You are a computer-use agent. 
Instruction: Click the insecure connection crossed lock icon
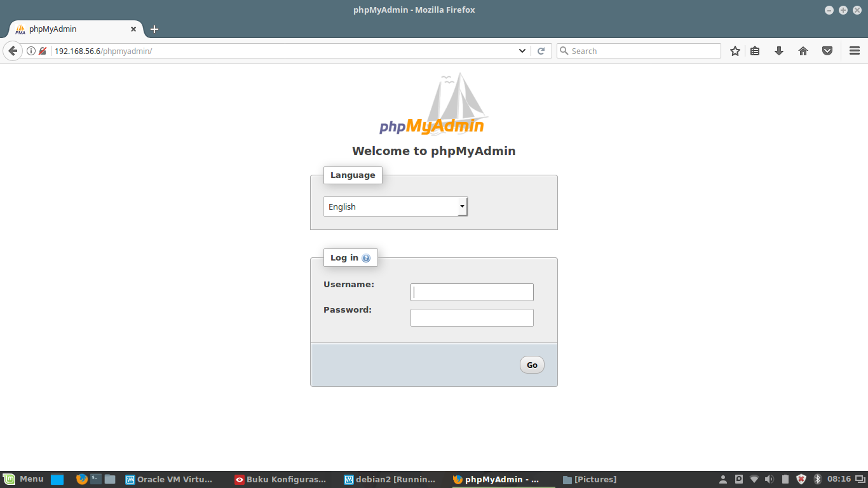43,51
